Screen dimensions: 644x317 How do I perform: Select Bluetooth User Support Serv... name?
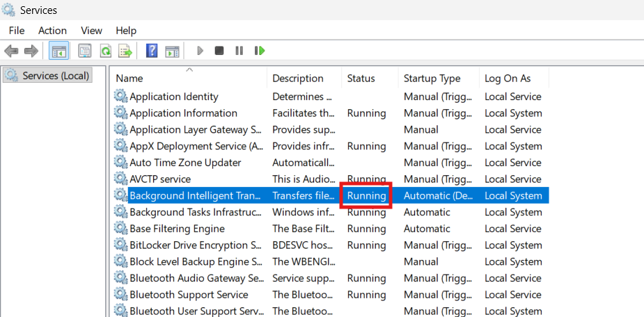[x=196, y=311]
